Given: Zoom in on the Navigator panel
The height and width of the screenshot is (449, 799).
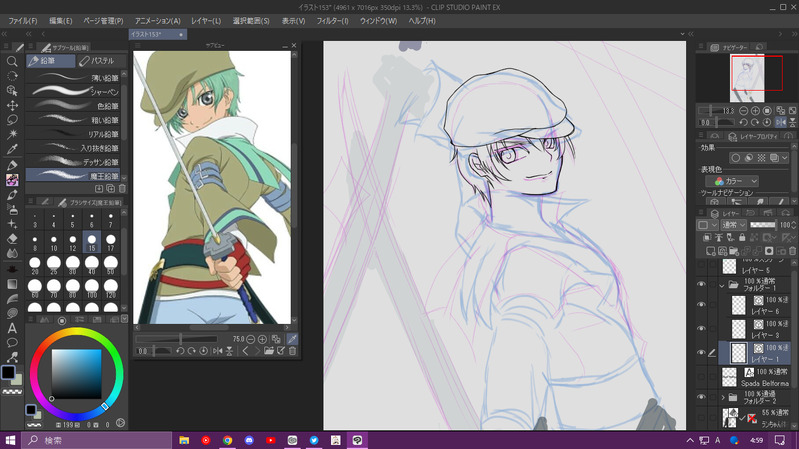Looking at the screenshot, I should (755, 111).
